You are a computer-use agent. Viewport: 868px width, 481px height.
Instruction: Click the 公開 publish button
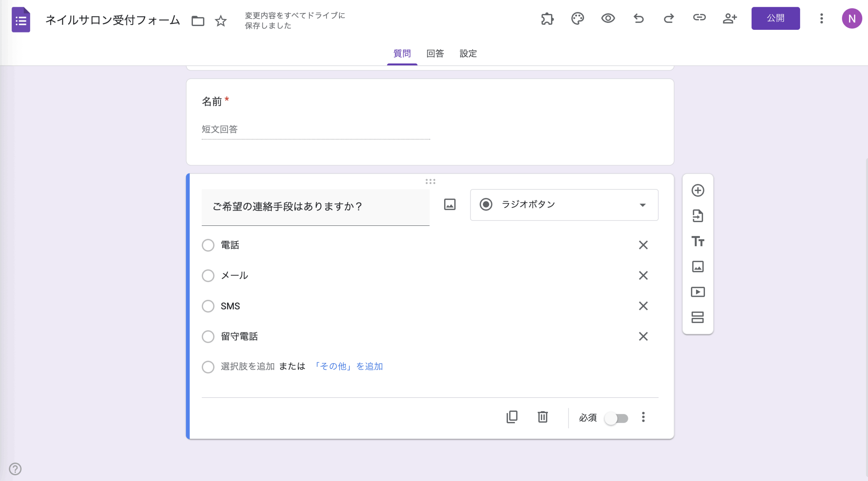(x=775, y=18)
